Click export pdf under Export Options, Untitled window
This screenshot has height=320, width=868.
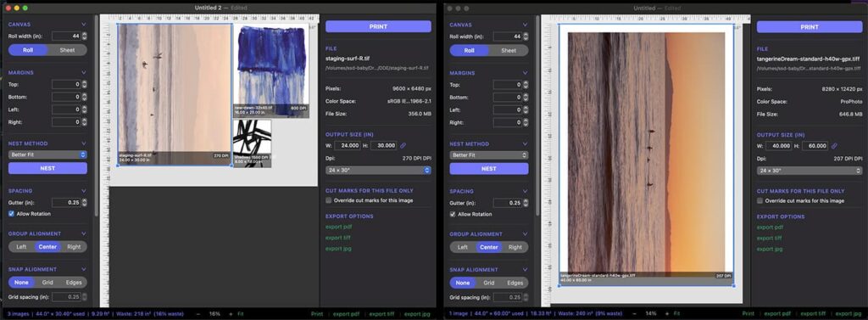(770, 227)
